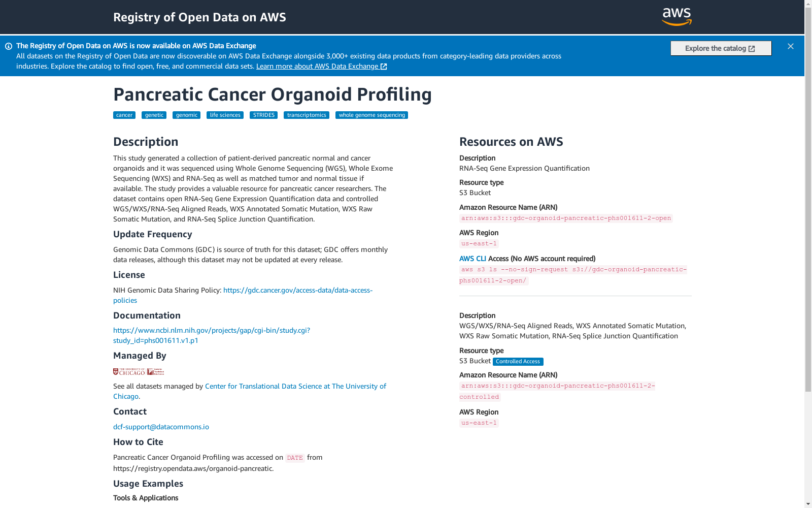Click the dcf-support@datacommons.io email link

point(161,427)
